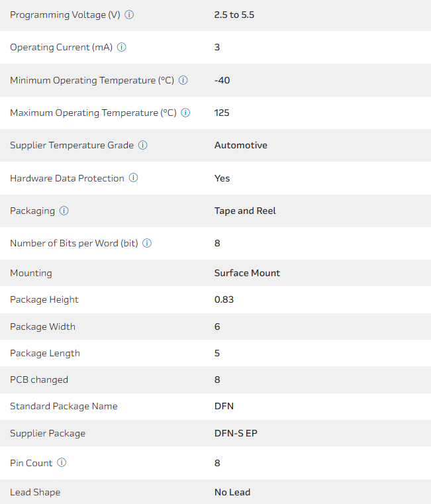Click the "Surface Mount" mounting value
The image size is (431, 504).
[x=247, y=273]
